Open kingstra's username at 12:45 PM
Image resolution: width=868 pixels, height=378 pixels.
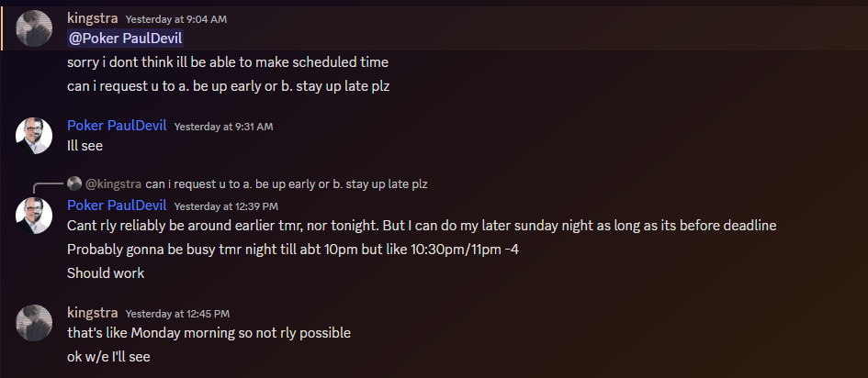(x=93, y=313)
